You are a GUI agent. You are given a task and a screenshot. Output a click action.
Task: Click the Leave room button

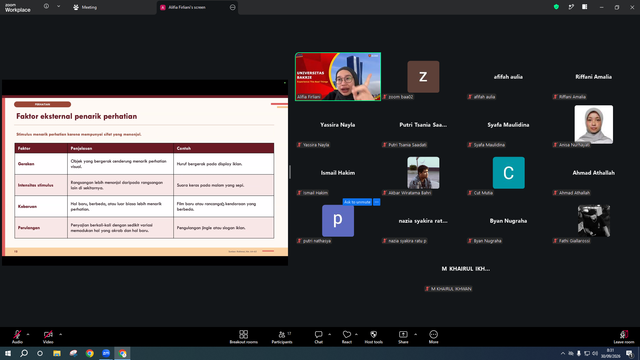624,337
